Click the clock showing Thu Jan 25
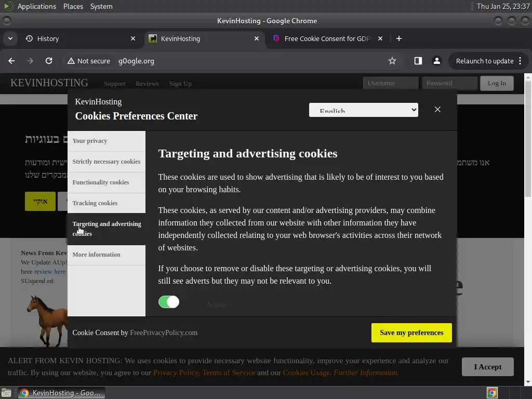Screen dimensions: 532x399 click(503, 6)
